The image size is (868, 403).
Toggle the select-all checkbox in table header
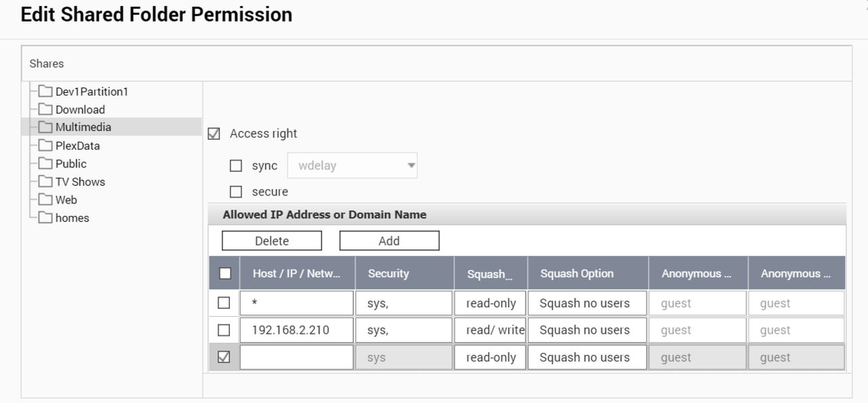click(225, 273)
